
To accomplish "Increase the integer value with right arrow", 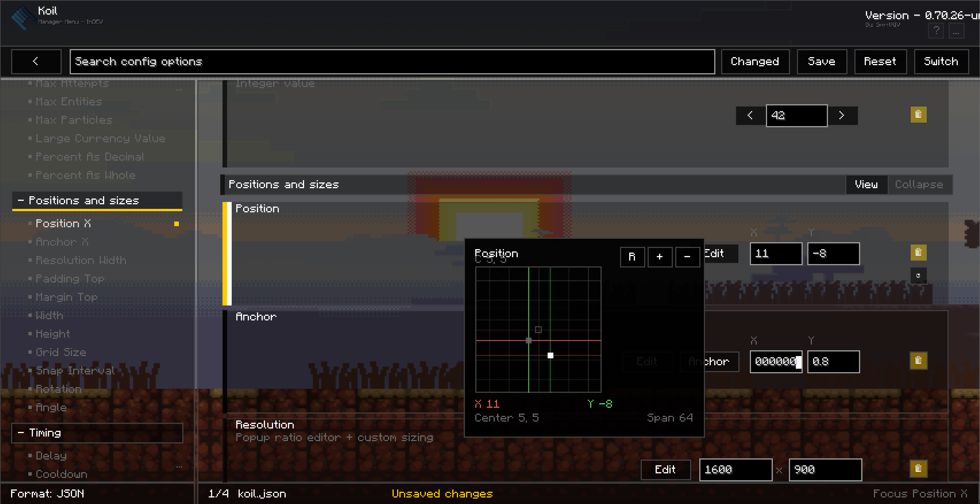I will pyautogui.click(x=842, y=115).
